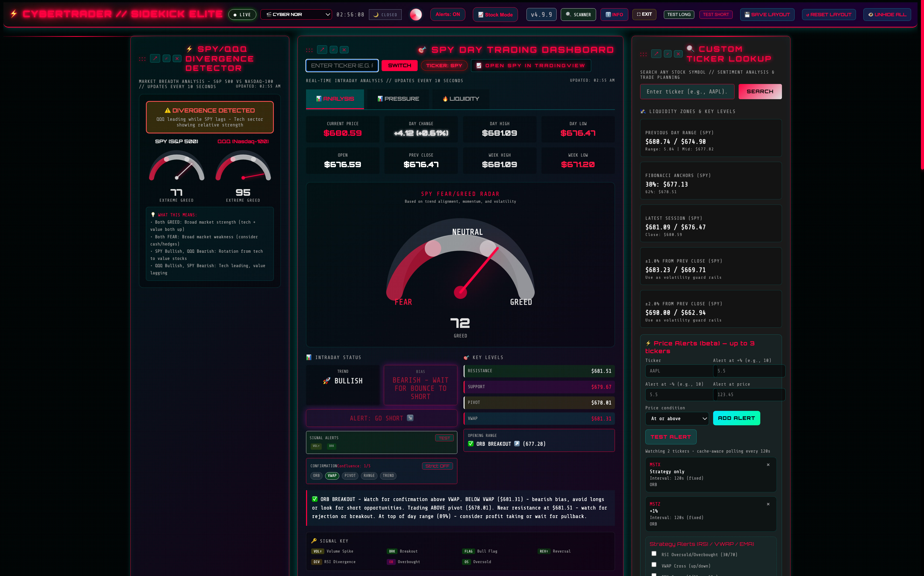Open the 'At or above' price condition dropdown
924x576 pixels.
click(676, 418)
